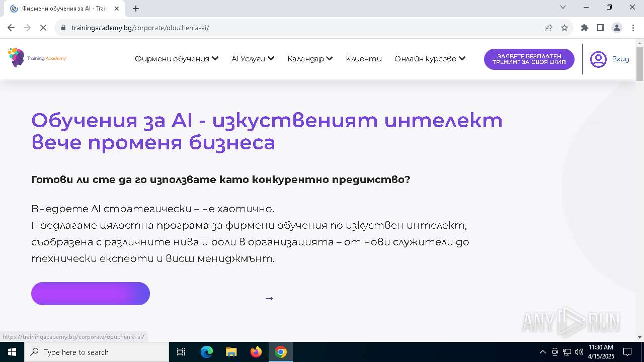Select the Фирмени обучения за AI browser tab

(x=64, y=9)
